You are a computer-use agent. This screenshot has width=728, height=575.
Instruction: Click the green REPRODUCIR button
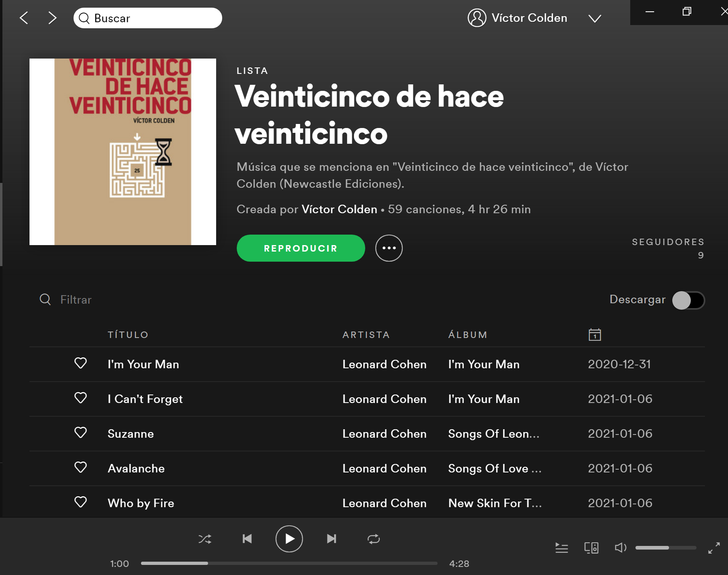click(301, 248)
